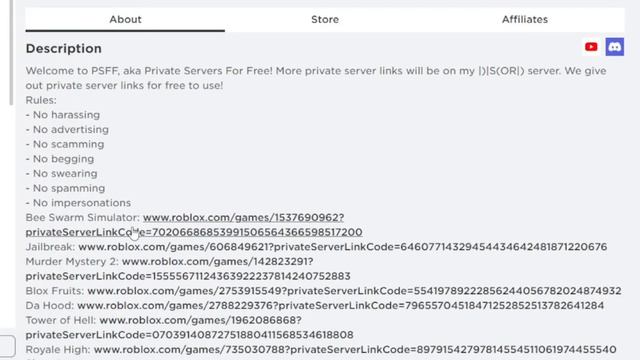640x360 pixels.
Task: Click the vertical scrollbar on the left edge
Action: pyautogui.click(x=11, y=53)
